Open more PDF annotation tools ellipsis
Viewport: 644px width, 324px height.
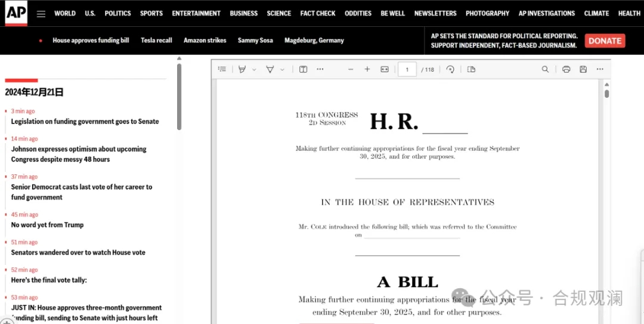(320, 69)
